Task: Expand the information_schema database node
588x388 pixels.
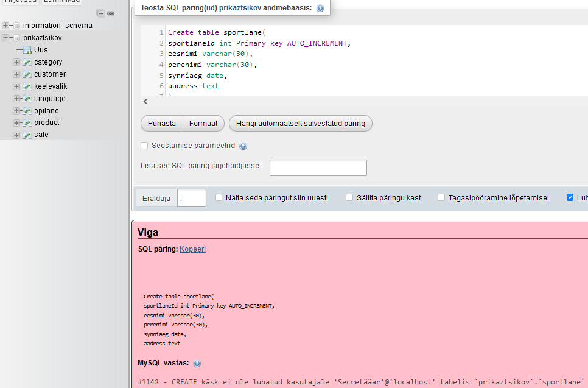Action: coord(5,26)
